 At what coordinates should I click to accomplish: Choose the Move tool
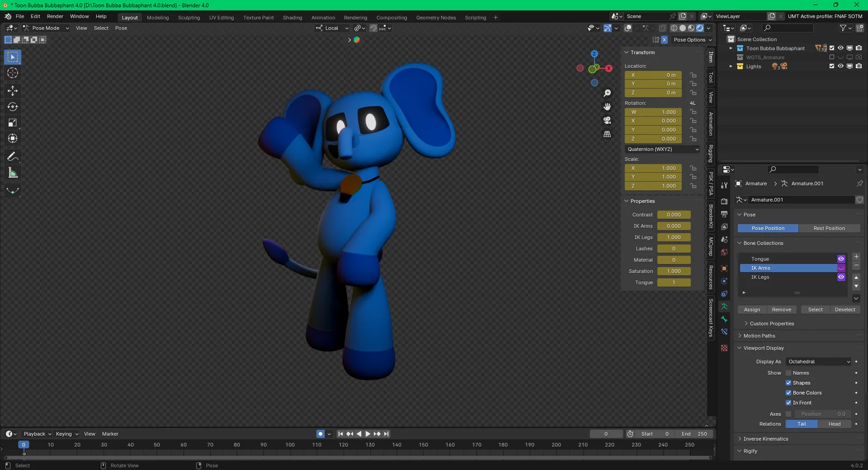click(x=12, y=91)
